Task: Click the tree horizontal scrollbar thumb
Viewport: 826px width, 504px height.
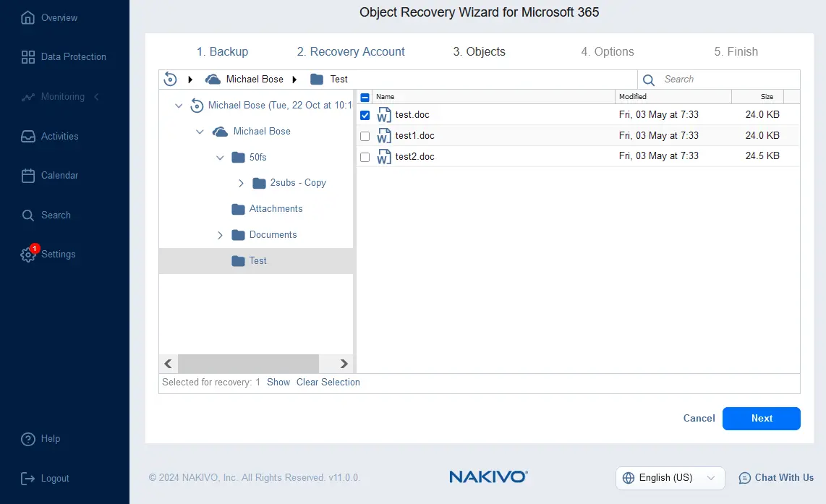Action: [248, 364]
